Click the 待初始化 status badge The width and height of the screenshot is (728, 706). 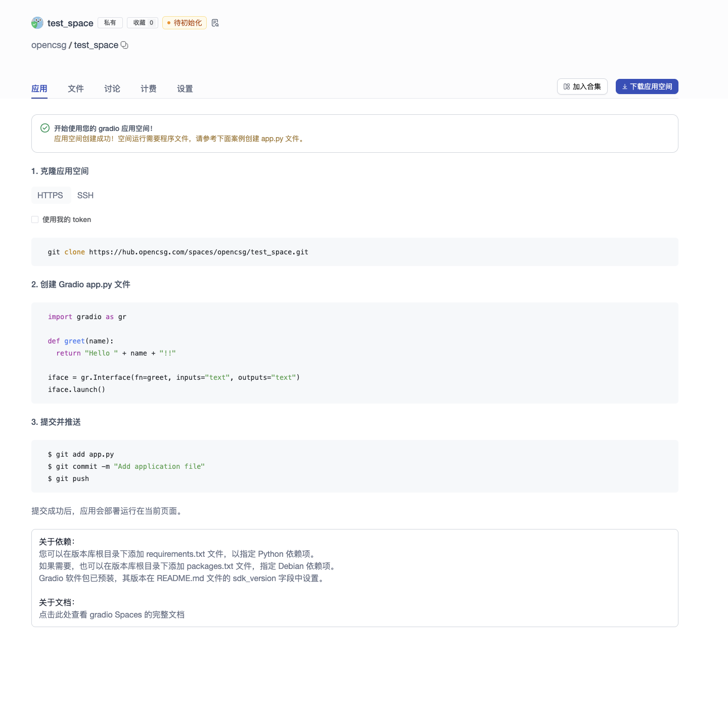(185, 23)
